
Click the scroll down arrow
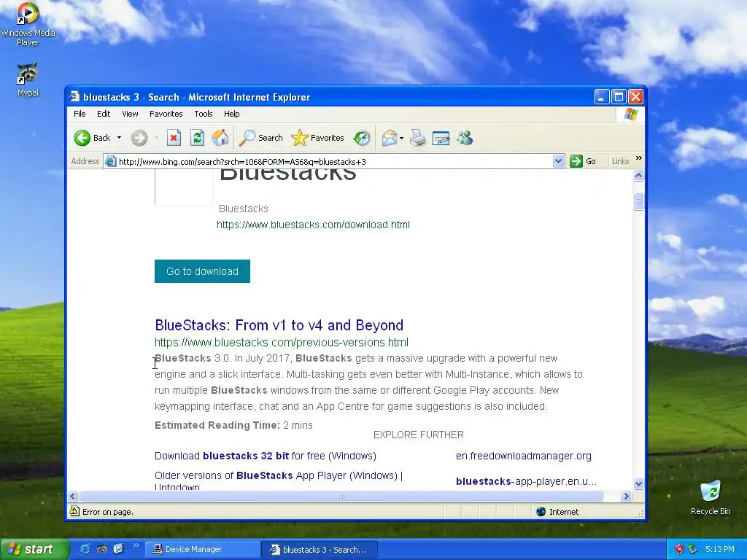point(638,484)
